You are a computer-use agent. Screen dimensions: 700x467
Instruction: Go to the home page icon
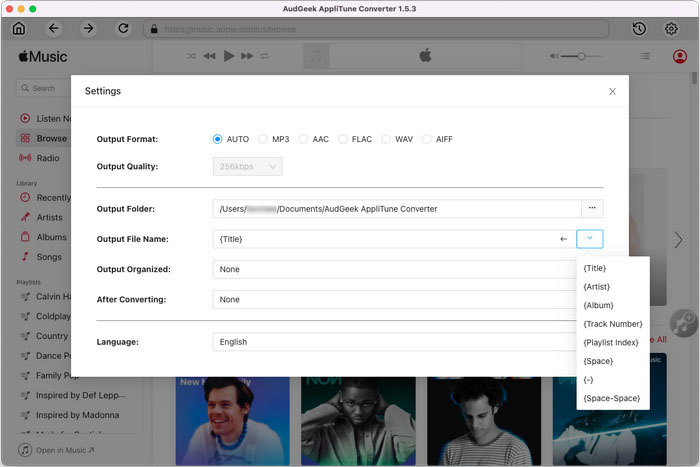tap(19, 29)
